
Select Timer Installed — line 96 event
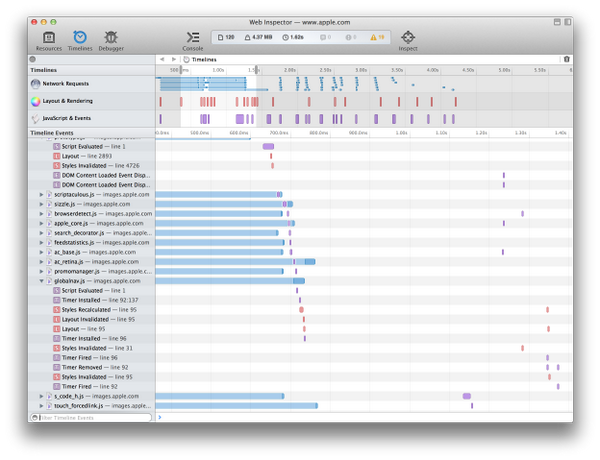(x=92, y=338)
